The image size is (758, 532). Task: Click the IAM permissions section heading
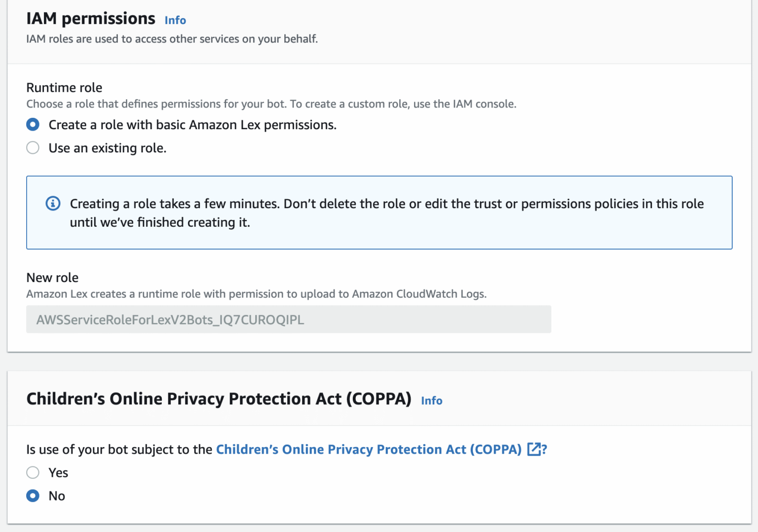pos(91,19)
